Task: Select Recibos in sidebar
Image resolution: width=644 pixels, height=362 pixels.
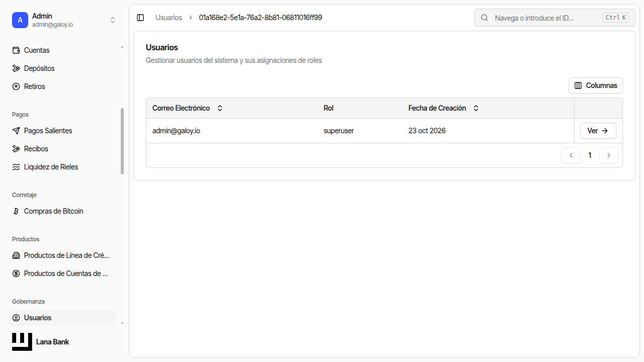Action: pos(62,149)
